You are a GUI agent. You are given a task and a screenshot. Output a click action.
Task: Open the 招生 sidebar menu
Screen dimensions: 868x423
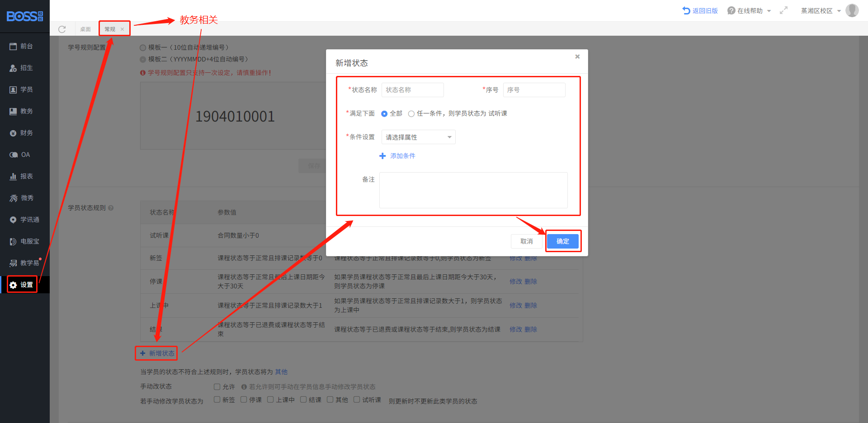tap(21, 68)
